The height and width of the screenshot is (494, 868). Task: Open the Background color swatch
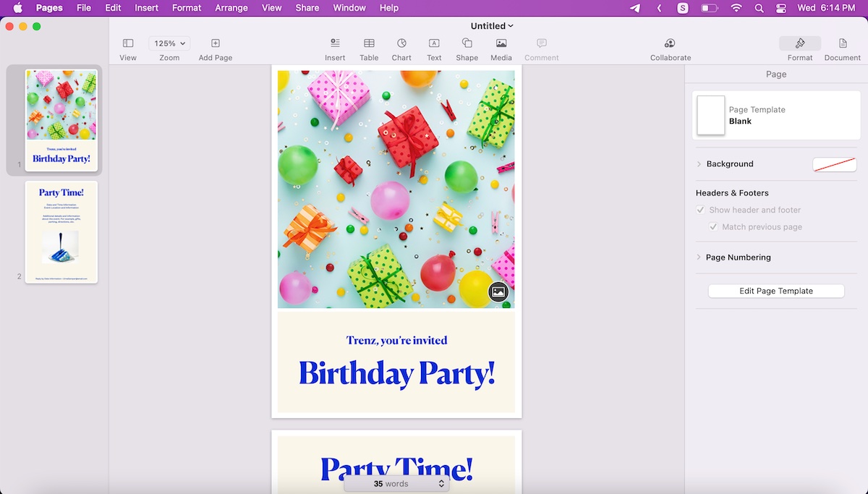coord(834,163)
